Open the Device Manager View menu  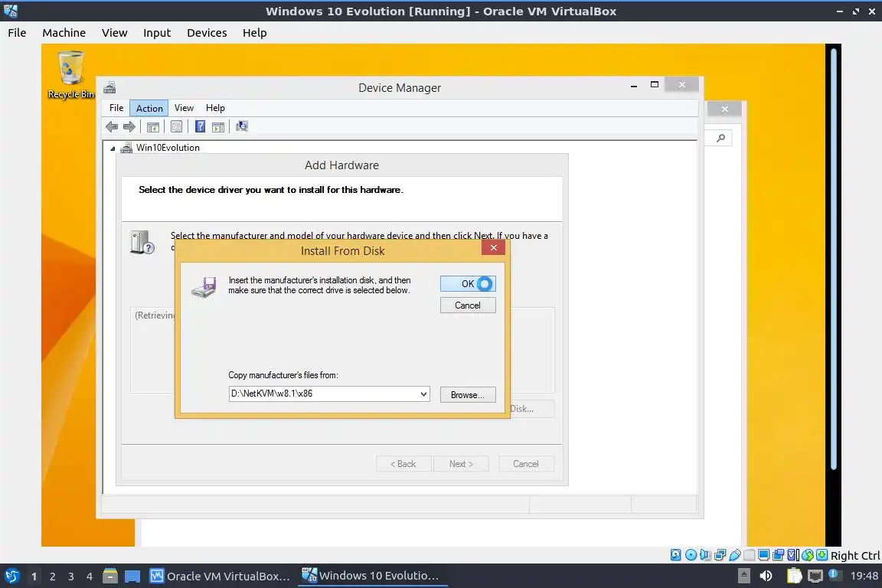pos(184,108)
